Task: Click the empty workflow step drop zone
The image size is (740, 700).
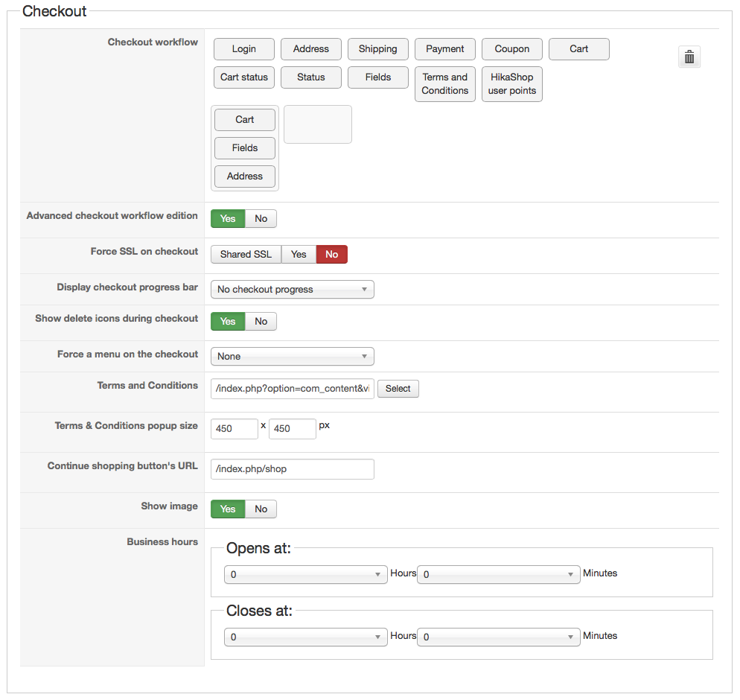Action: click(x=318, y=124)
